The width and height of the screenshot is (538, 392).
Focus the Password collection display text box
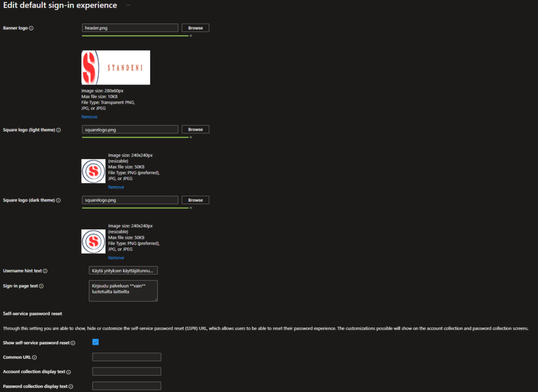click(x=127, y=386)
